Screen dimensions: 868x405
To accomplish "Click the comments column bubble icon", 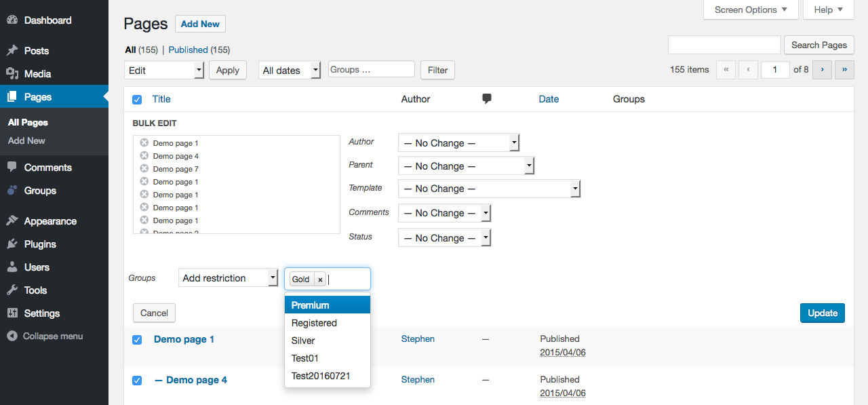I will (487, 99).
